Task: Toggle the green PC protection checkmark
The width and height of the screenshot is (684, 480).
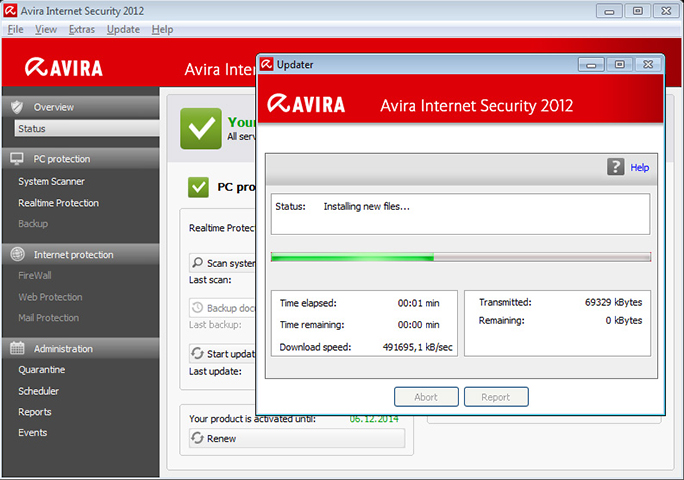Action: (198, 187)
